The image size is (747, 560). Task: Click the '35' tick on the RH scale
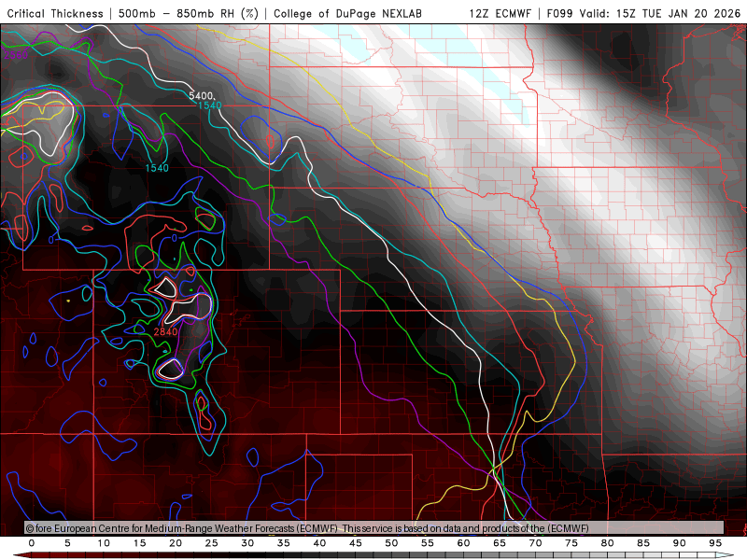coord(284,543)
